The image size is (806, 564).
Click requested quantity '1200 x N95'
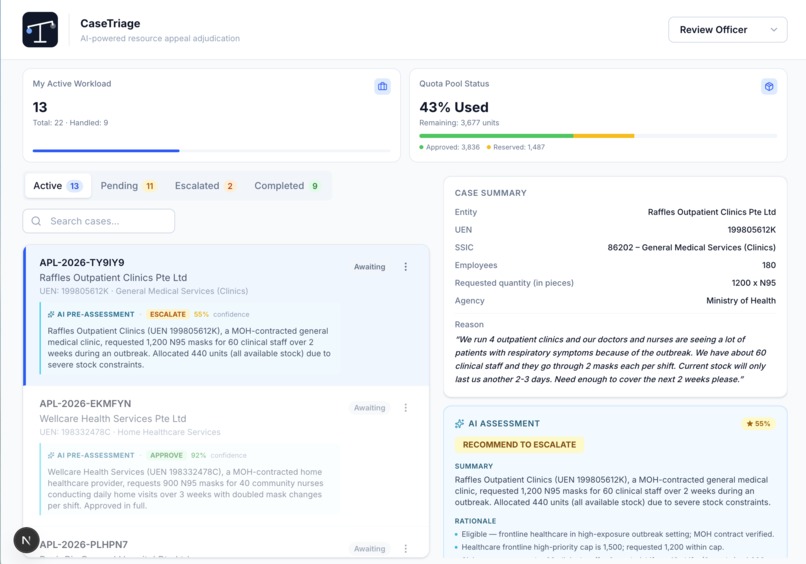coord(754,283)
